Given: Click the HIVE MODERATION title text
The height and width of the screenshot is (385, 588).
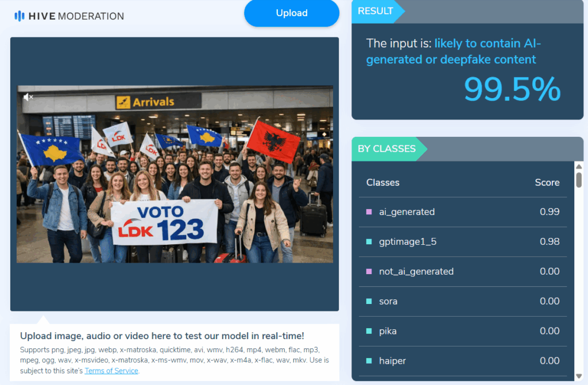Looking at the screenshot, I should point(76,16).
